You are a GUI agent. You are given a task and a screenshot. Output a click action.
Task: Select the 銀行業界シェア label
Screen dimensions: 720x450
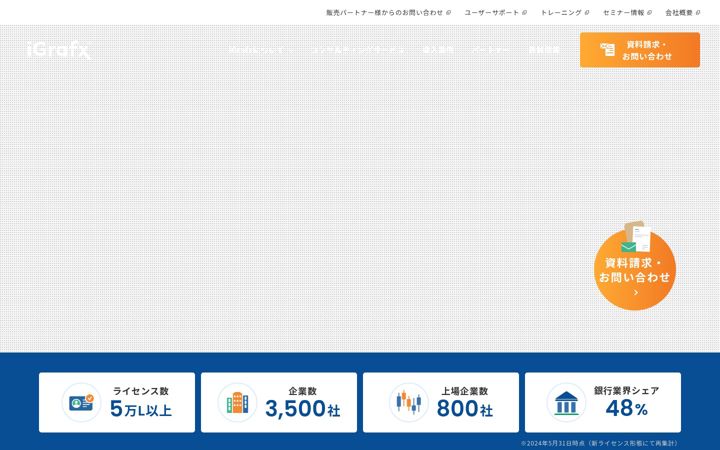click(626, 391)
